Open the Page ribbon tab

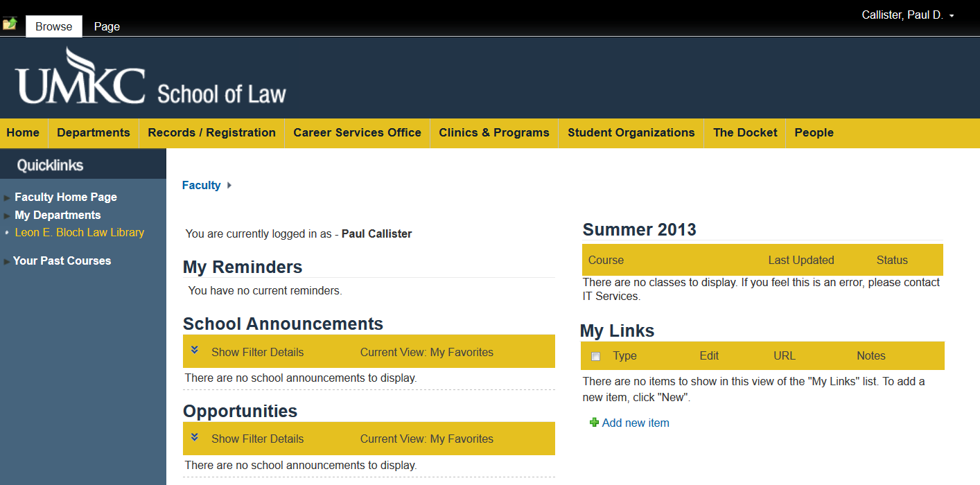(107, 26)
